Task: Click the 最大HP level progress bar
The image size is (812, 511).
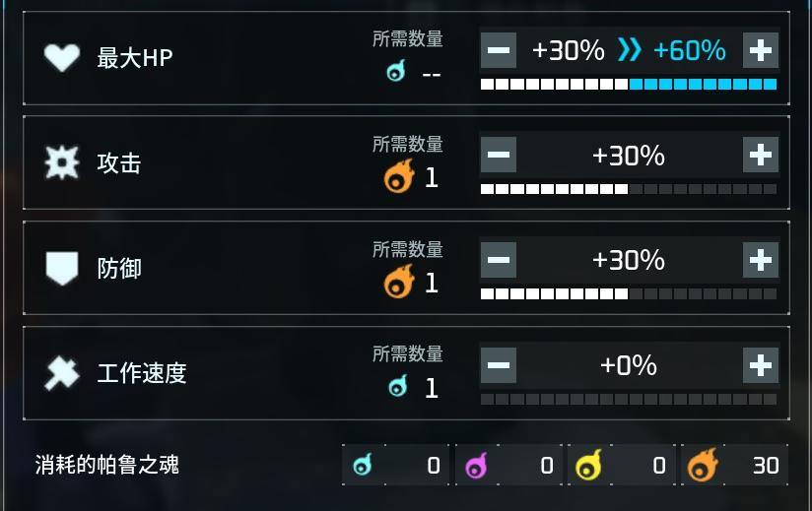Action: click(629, 85)
